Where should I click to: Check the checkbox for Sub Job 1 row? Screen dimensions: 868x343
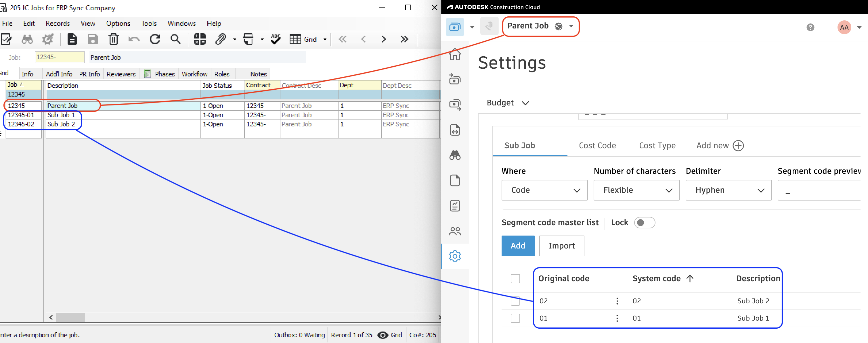[x=515, y=318]
